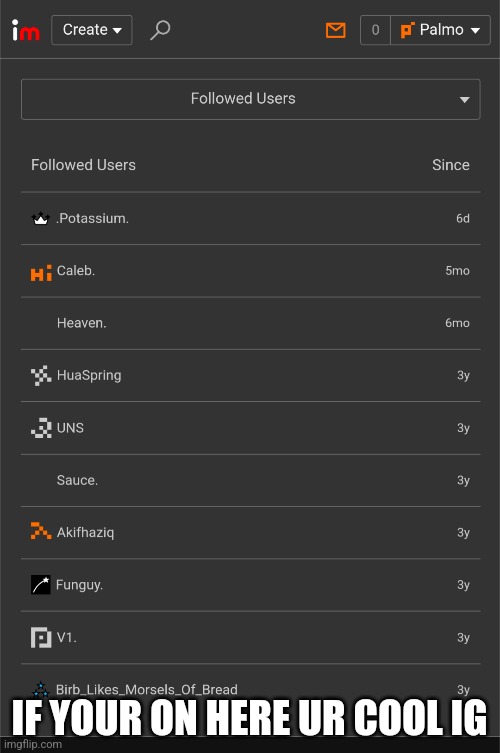Screen dimensions: 500x753
Task: Open Heaven. user profile link
Action: click(81, 323)
